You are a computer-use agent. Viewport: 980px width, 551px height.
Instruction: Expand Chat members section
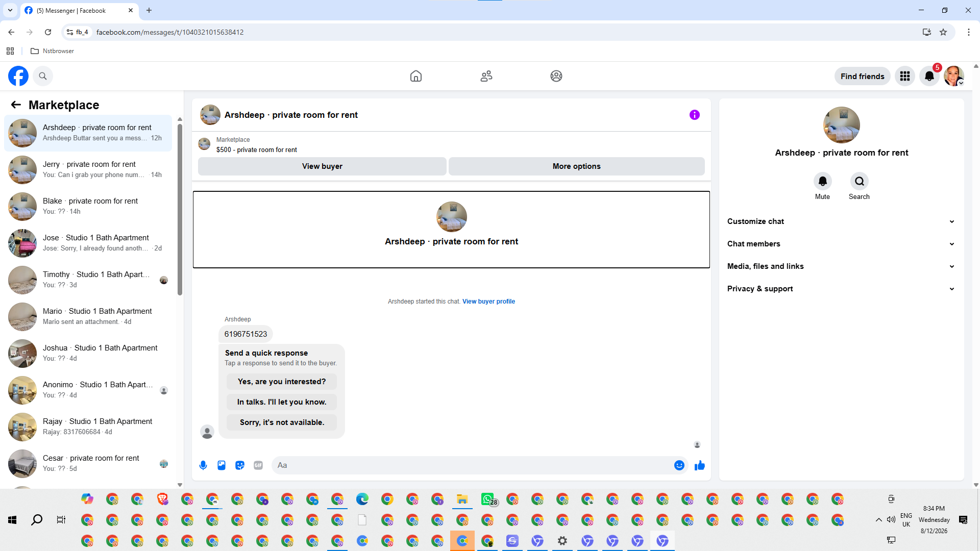click(841, 244)
